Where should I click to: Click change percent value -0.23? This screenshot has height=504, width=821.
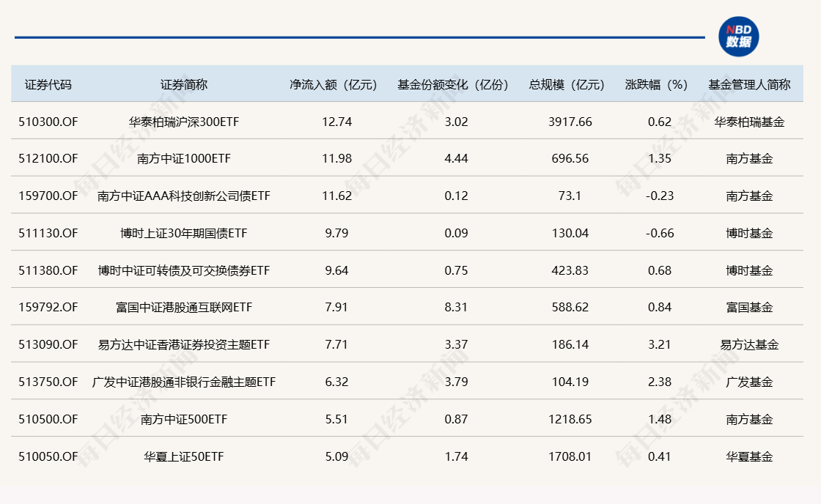660,196
